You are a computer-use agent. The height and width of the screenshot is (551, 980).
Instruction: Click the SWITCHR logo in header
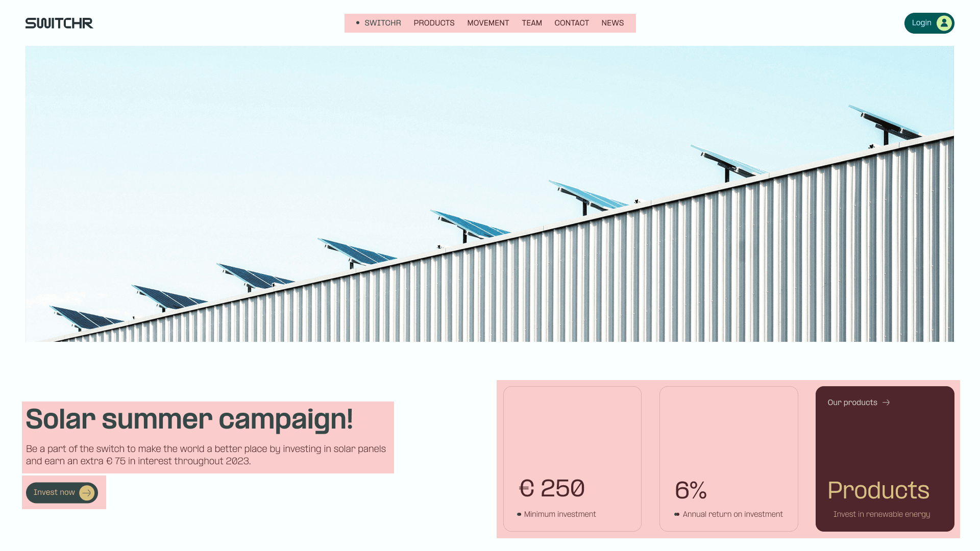coord(59,23)
